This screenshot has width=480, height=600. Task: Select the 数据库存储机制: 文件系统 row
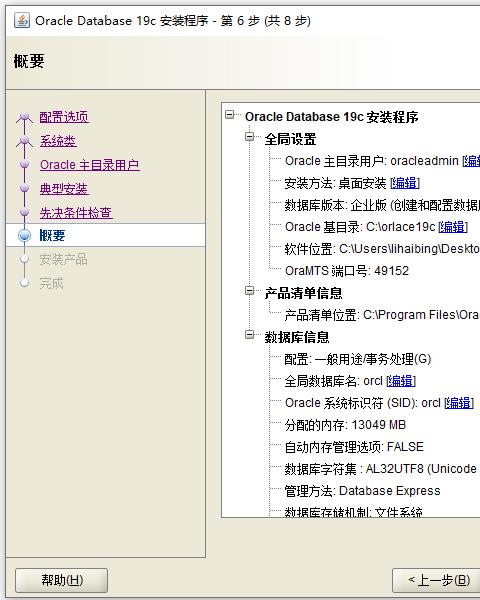[x=353, y=512]
